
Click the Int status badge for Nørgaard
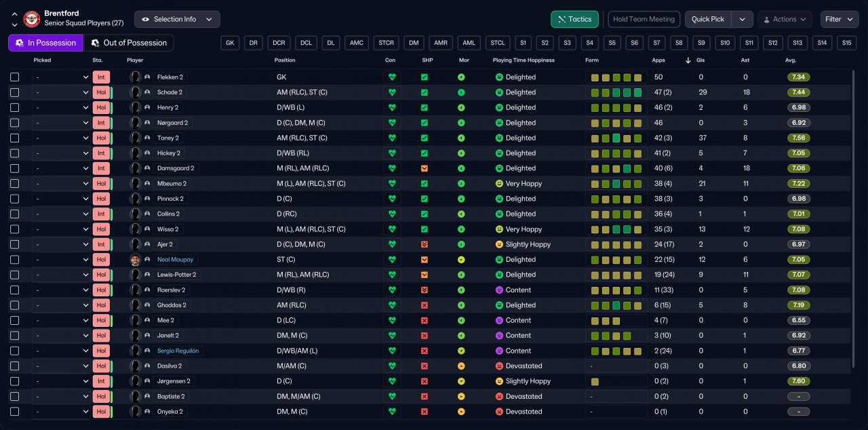coord(101,123)
